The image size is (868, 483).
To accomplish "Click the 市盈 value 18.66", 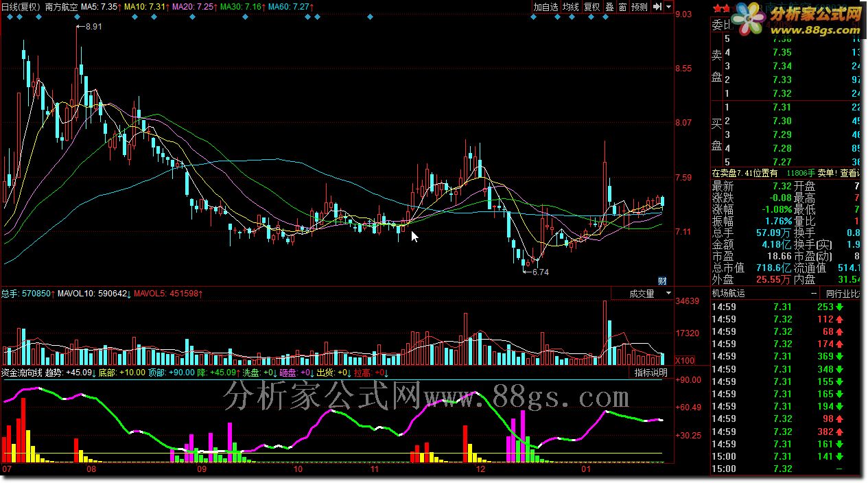I will coord(779,256).
